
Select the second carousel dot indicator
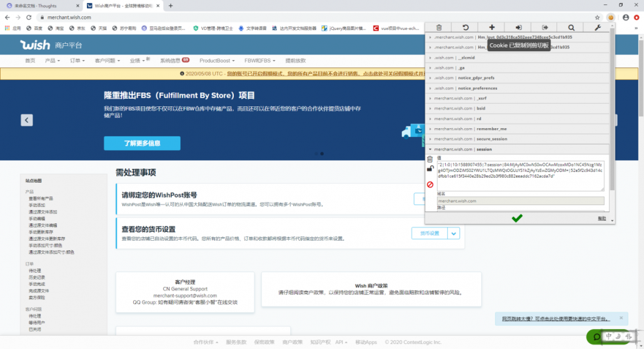click(x=322, y=154)
